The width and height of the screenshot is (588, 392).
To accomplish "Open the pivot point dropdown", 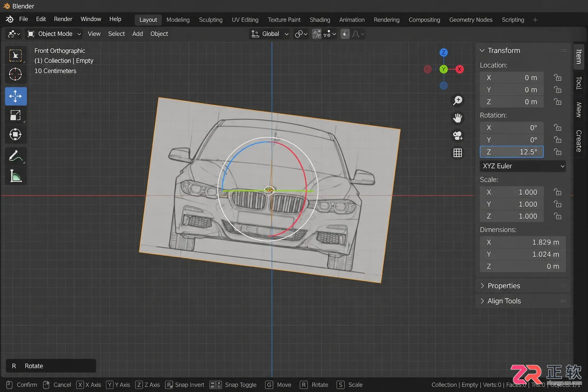I will point(301,34).
